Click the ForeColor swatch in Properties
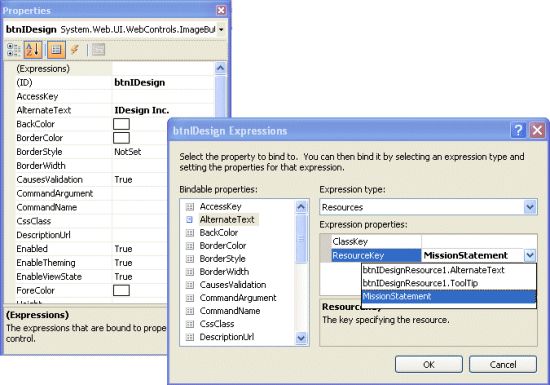 [121, 290]
